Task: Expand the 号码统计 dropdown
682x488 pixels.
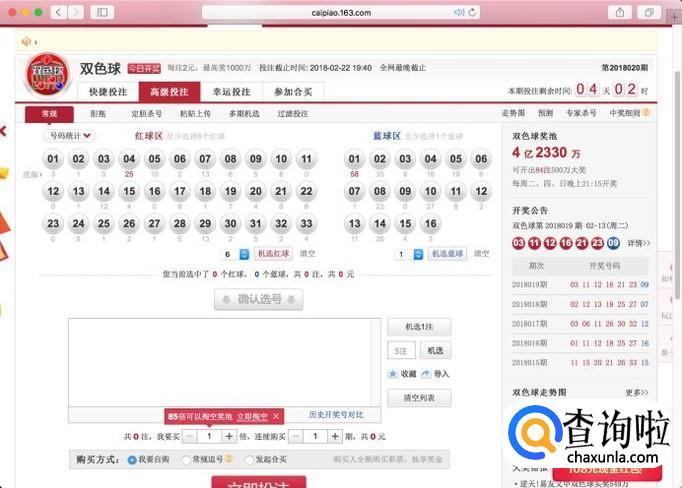Action: point(70,136)
